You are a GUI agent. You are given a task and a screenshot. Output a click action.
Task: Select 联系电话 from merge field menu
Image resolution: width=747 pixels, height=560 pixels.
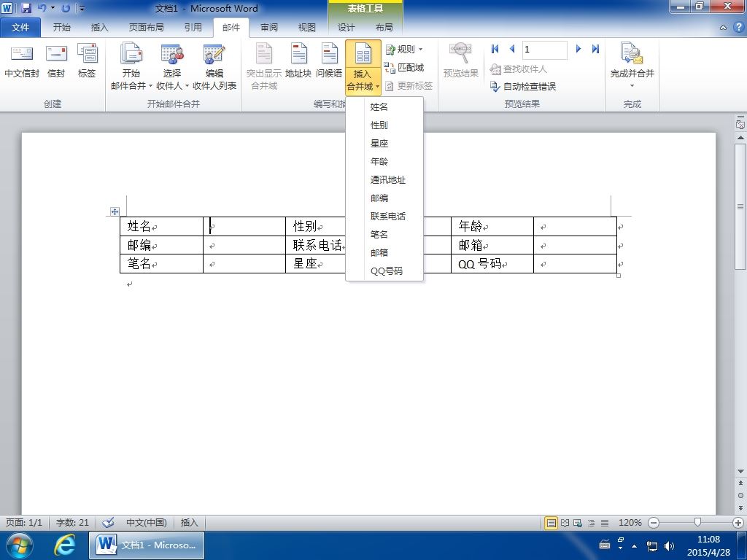pos(384,216)
